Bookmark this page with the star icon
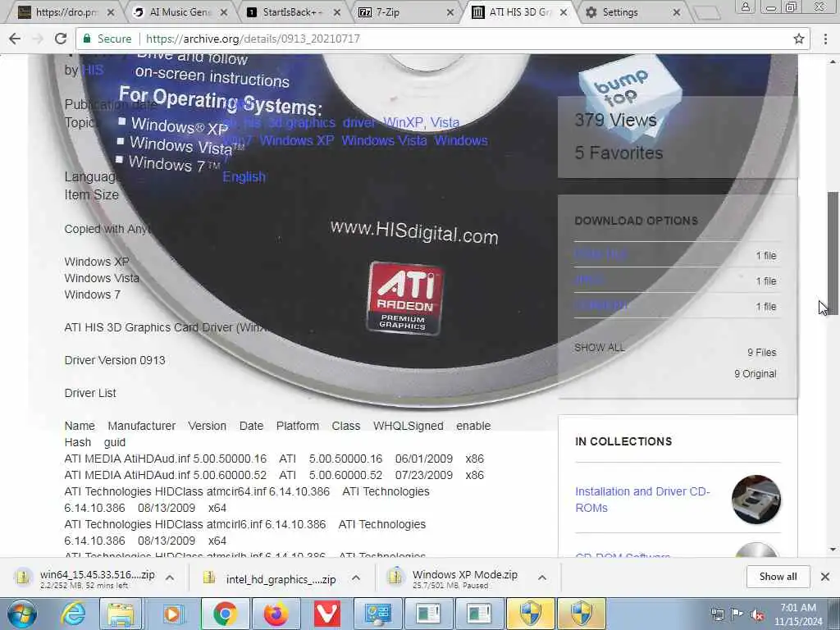Image resolution: width=840 pixels, height=630 pixels. (x=799, y=39)
